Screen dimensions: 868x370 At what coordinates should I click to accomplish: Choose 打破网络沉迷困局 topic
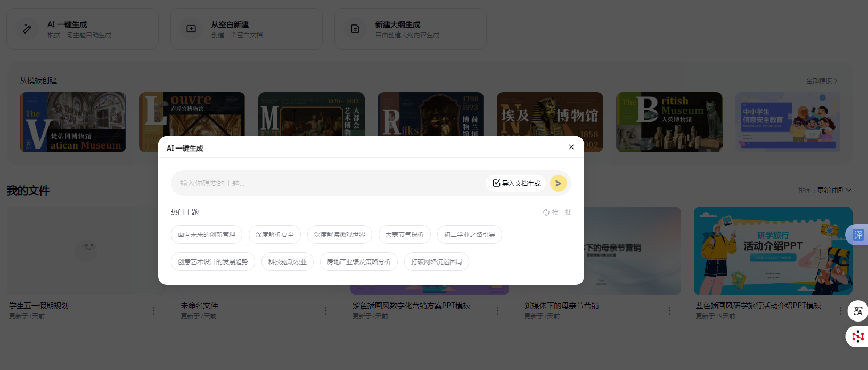tap(436, 262)
